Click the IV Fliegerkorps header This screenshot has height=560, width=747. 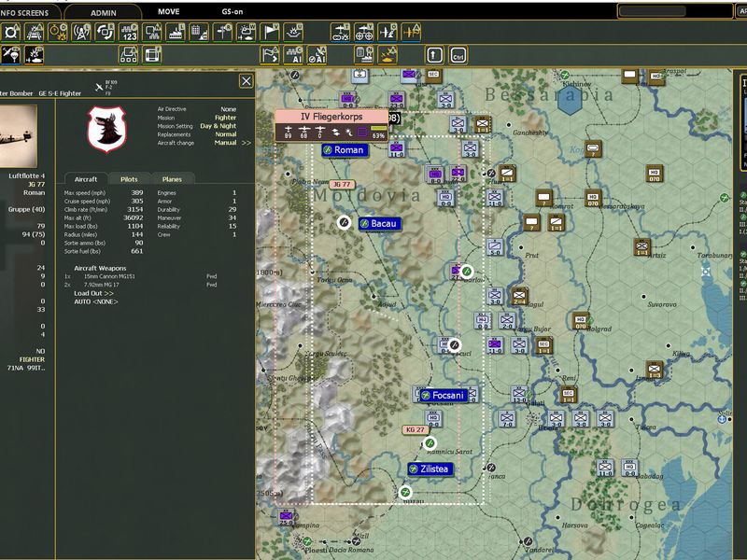(331, 117)
